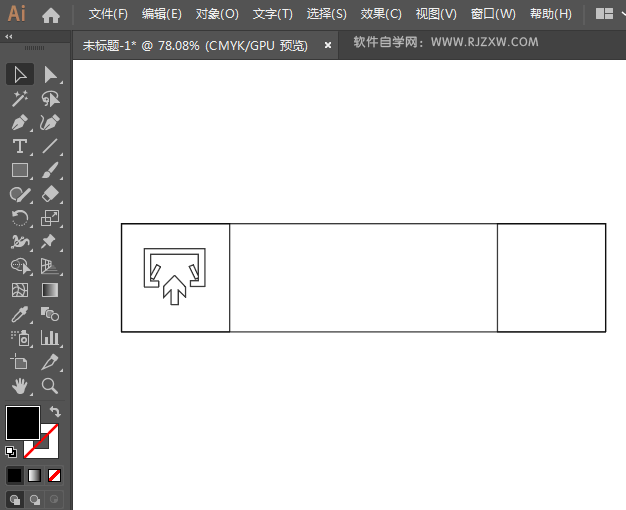Enable Draw Normal mode
Viewport: 626px width, 510px height.
pyautogui.click(x=15, y=499)
